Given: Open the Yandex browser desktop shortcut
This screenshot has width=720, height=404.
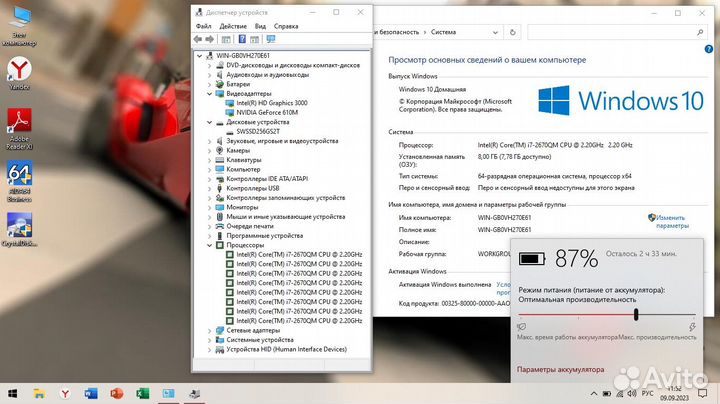Looking at the screenshot, I should point(19,73).
